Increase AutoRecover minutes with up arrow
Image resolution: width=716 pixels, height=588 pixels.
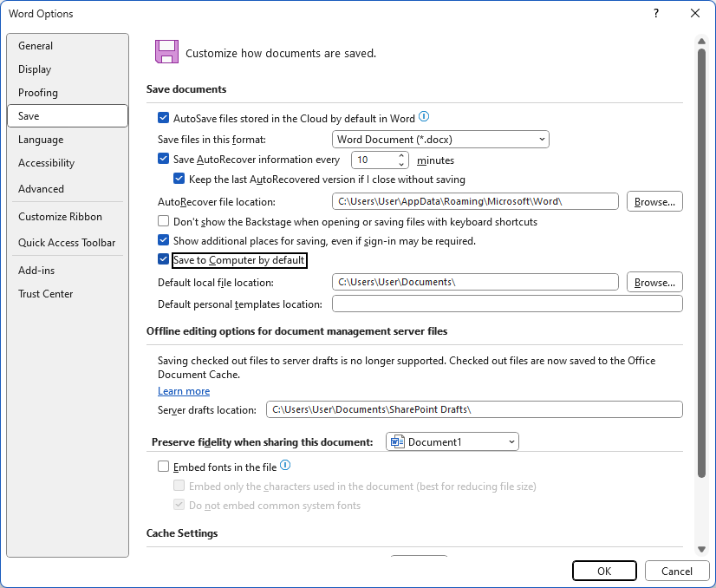(401, 156)
